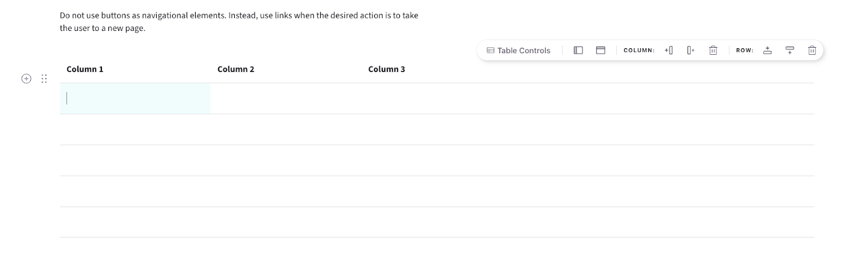The height and width of the screenshot is (276, 868).
Task: Click the second row cell under Column 1
Action: pos(135,130)
